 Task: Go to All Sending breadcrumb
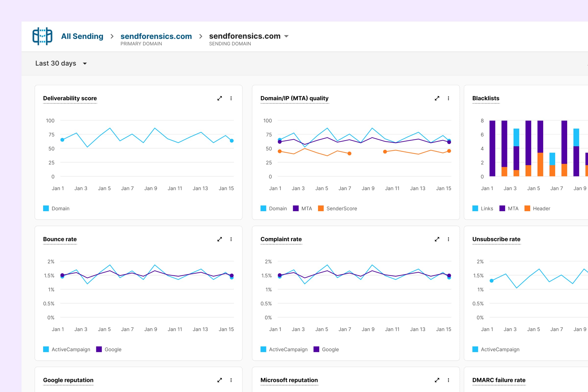[82, 36]
